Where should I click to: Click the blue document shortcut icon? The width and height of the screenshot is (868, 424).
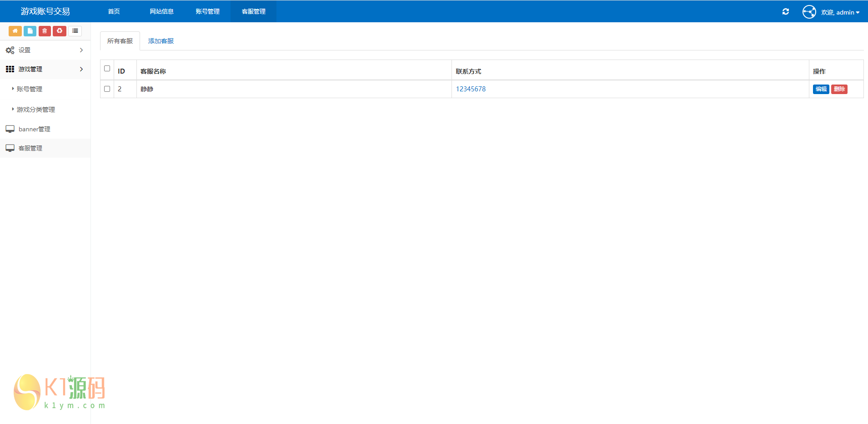[30, 31]
